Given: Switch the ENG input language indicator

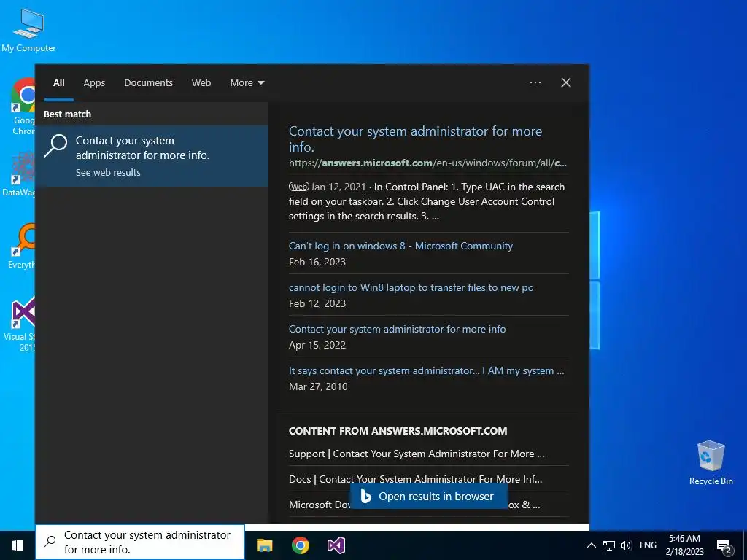Looking at the screenshot, I should click(x=648, y=545).
